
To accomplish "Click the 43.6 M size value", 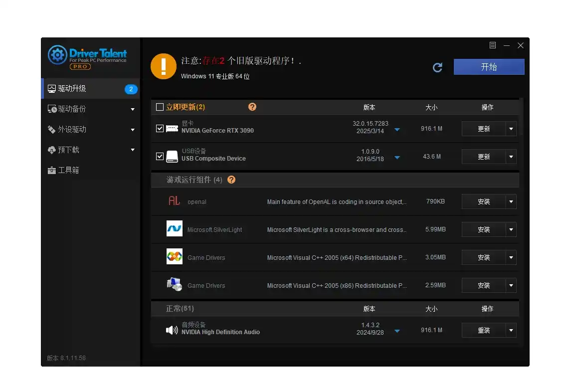I will pyautogui.click(x=432, y=157).
